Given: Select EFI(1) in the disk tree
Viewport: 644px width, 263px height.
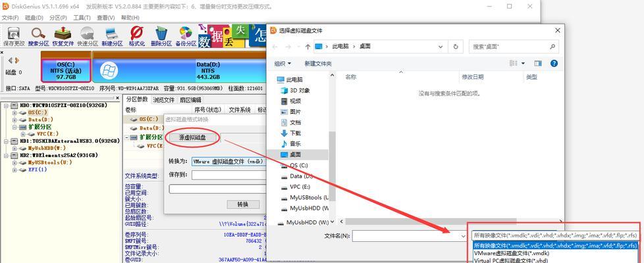Looking at the screenshot, I should point(38,170).
